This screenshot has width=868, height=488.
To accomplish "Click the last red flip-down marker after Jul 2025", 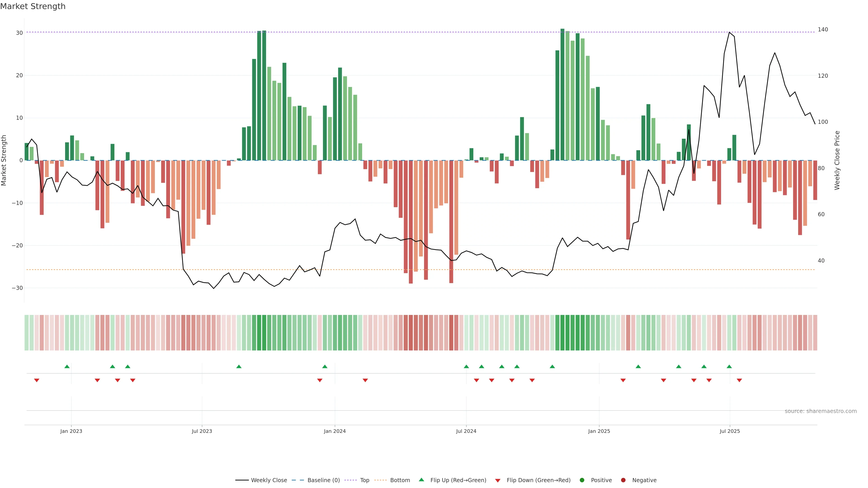I will pyautogui.click(x=739, y=380).
